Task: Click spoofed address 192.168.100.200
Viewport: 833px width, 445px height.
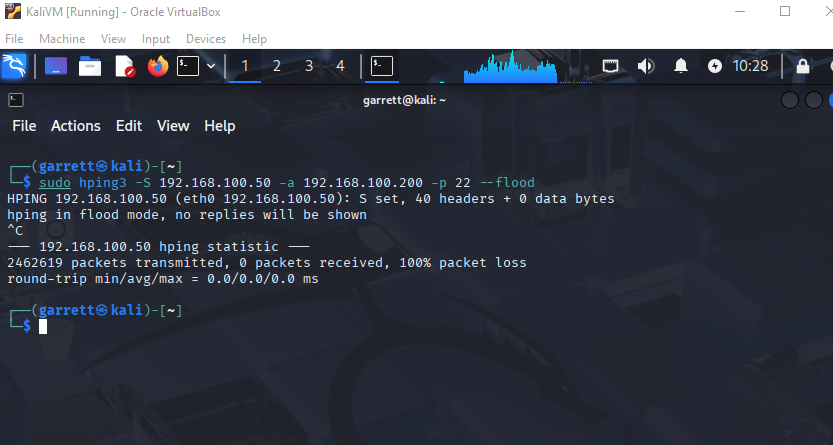Action: tap(363, 183)
